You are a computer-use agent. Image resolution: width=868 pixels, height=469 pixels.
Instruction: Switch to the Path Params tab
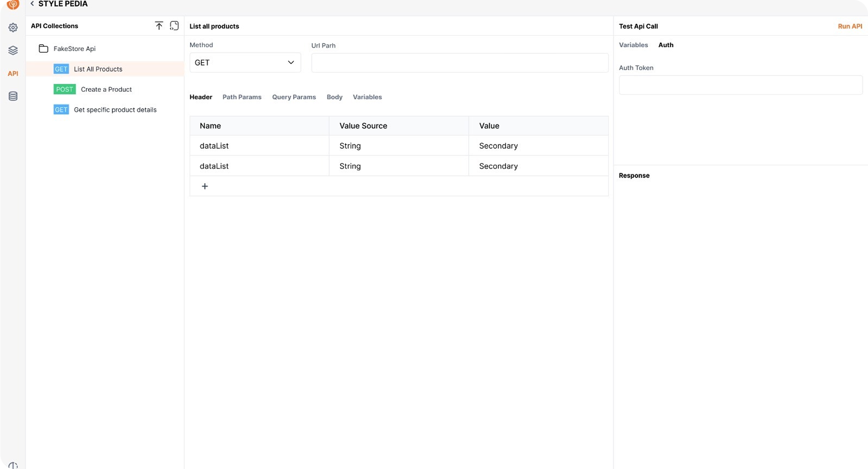pos(242,97)
